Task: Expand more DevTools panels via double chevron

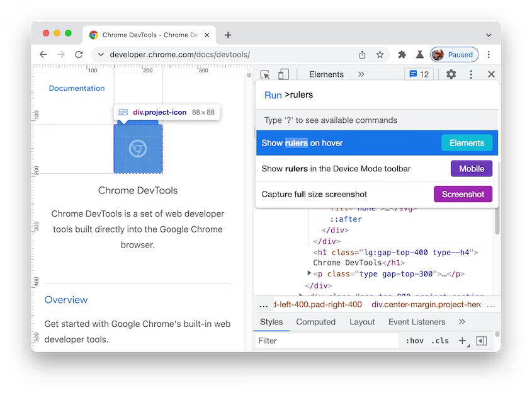Action: click(361, 74)
